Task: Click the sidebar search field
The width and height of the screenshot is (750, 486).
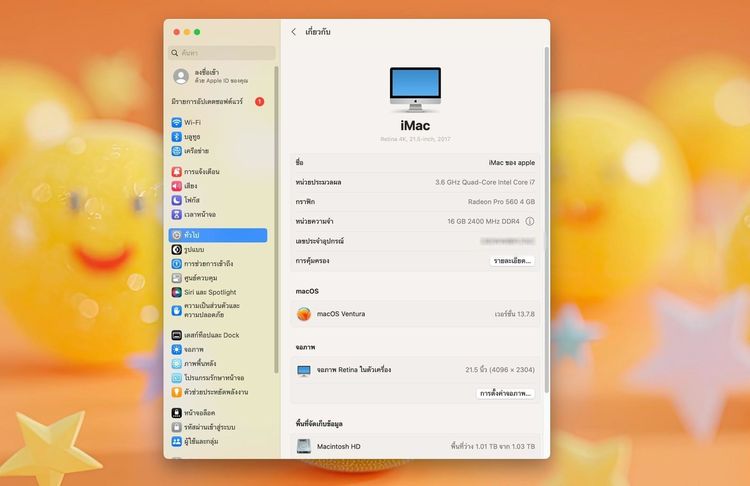Action: pyautogui.click(x=222, y=53)
